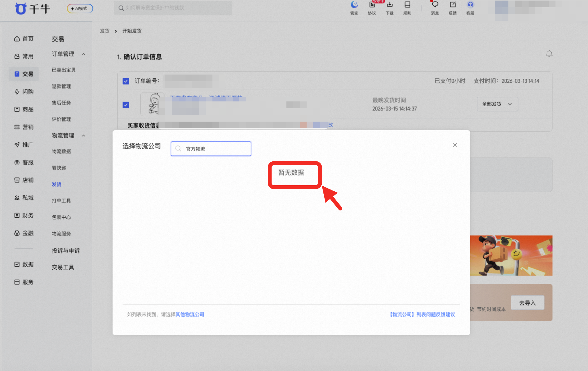Uncheck the 订单编号 order checkbox
The width and height of the screenshot is (588, 371).
tap(126, 81)
